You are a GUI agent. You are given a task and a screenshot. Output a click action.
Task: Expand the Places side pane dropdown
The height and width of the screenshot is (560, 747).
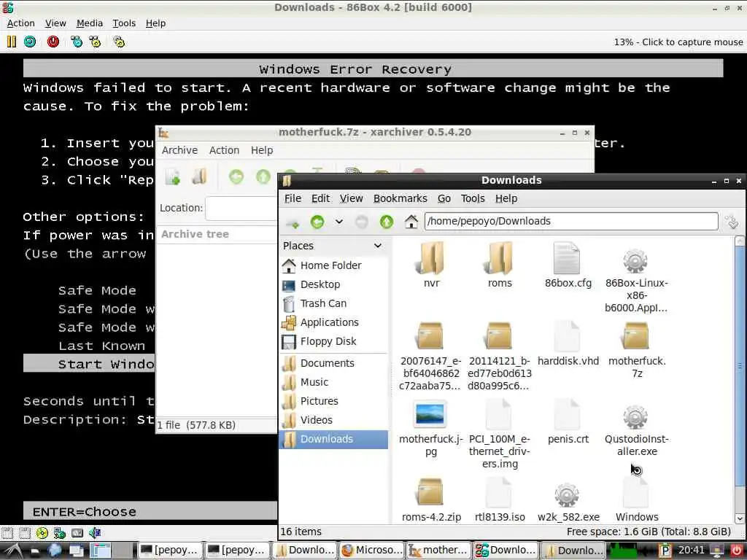[x=378, y=246]
